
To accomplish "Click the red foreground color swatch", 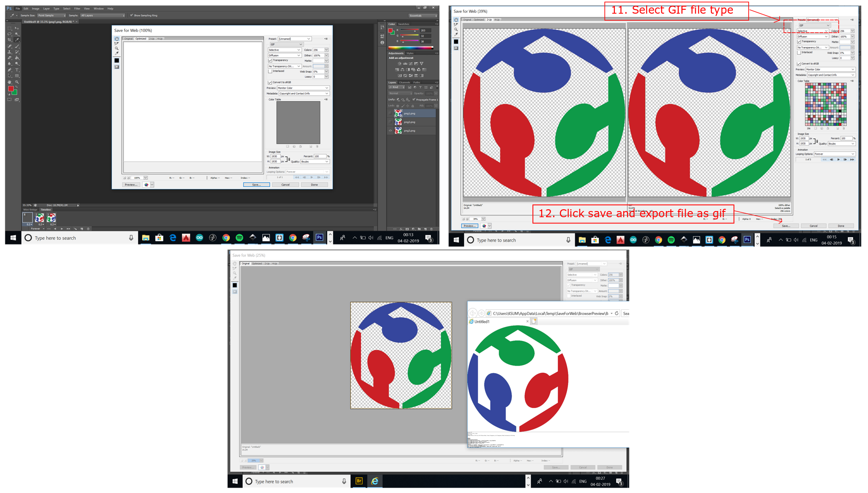I will coord(11,88).
